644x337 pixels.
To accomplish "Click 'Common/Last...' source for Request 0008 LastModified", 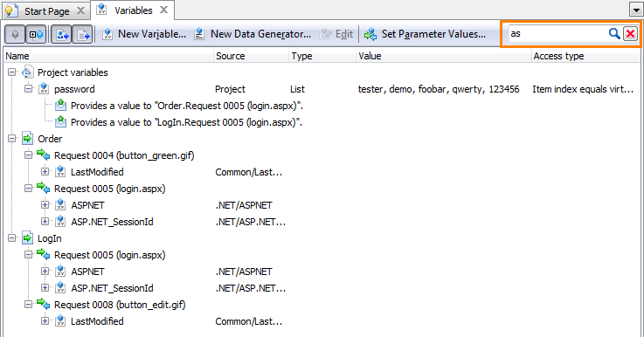I will click(x=248, y=321).
